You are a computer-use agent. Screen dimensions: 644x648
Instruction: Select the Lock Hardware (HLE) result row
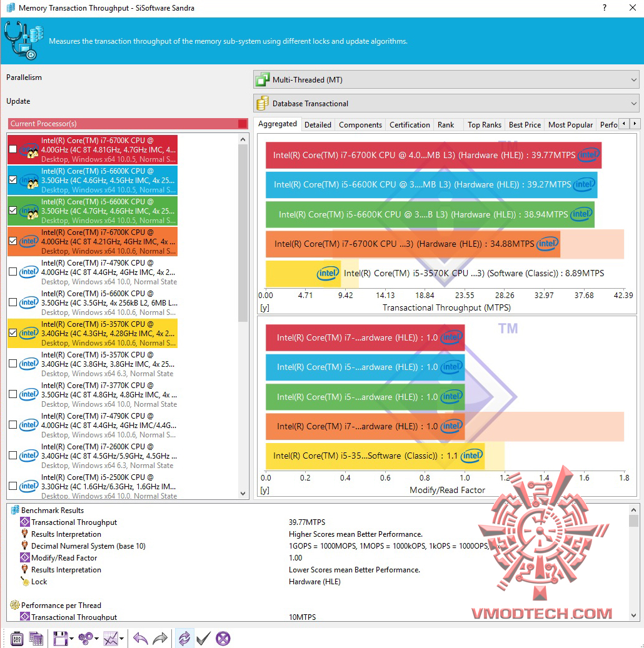point(318,582)
